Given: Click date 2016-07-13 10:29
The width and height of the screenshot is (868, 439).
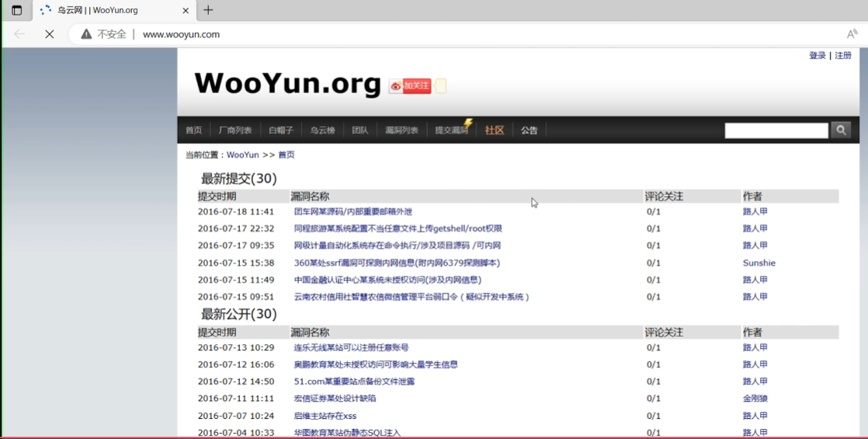Looking at the screenshot, I should pos(236,347).
